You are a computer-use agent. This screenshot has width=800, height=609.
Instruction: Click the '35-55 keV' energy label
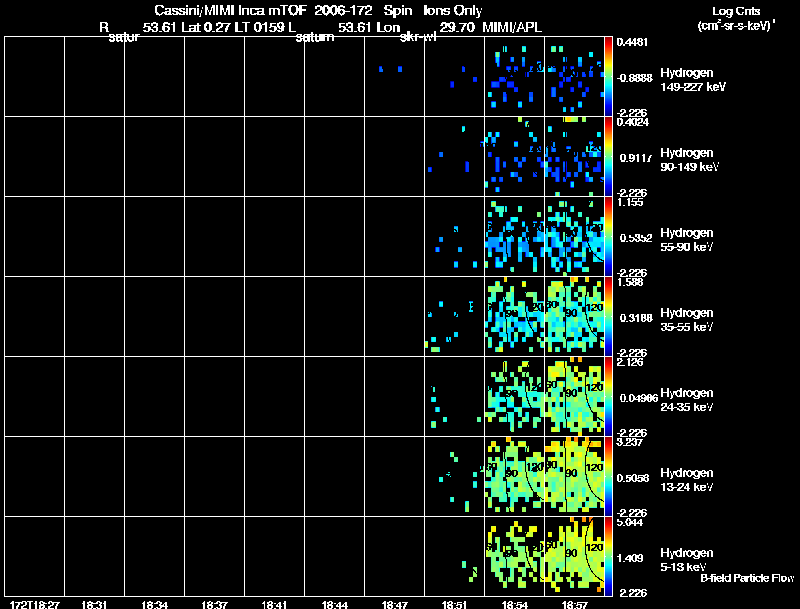(686, 327)
